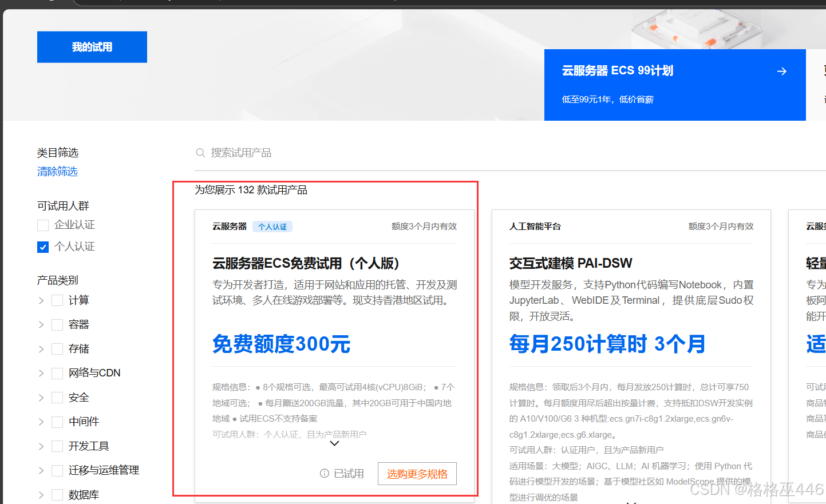Click the search magnifier icon
The width and height of the screenshot is (826, 504).
(x=200, y=153)
